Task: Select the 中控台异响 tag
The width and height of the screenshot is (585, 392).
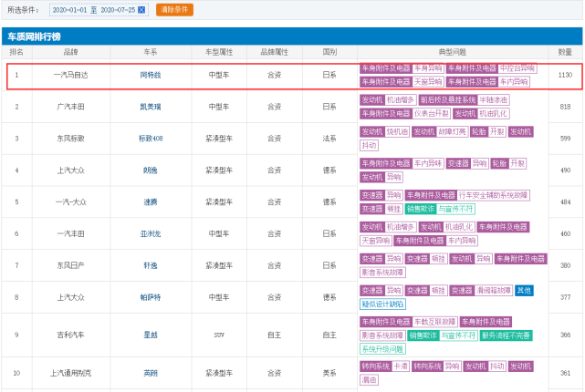Action: [517, 68]
